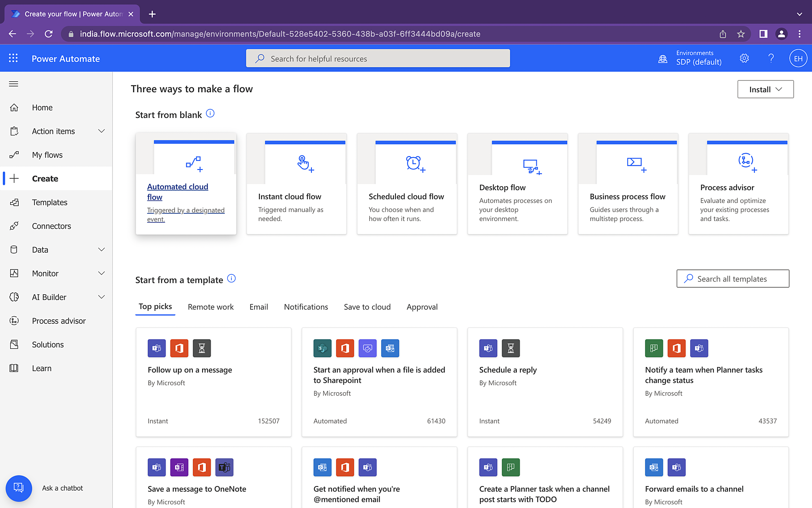Bookmark this page with the star icon
This screenshot has height=508, width=812.
pos(741,34)
